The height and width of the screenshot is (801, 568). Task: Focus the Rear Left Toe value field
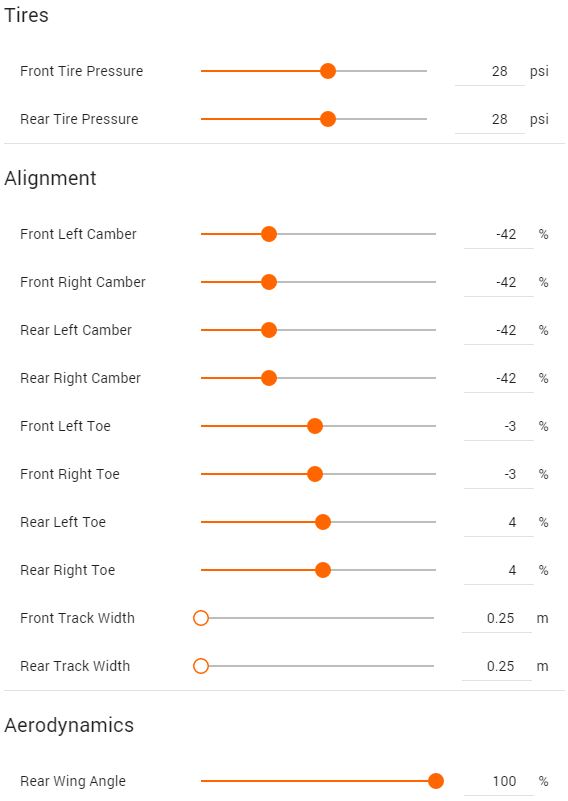(499, 523)
